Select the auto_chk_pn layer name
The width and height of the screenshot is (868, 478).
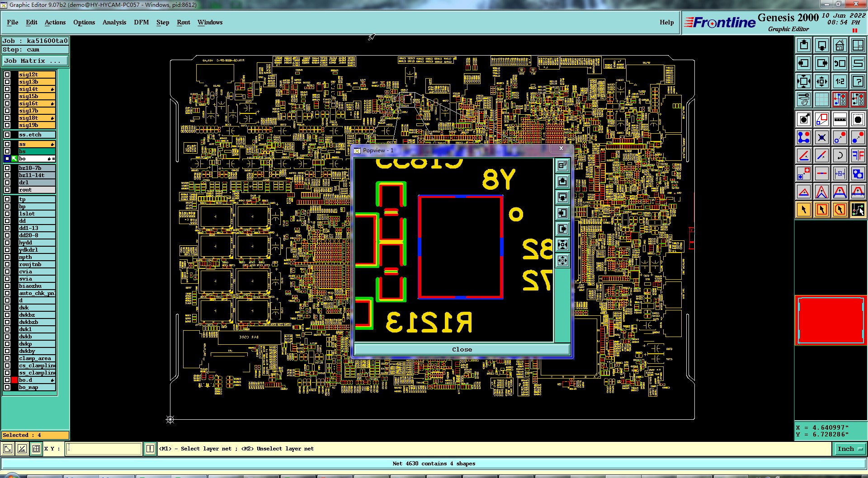click(37, 293)
